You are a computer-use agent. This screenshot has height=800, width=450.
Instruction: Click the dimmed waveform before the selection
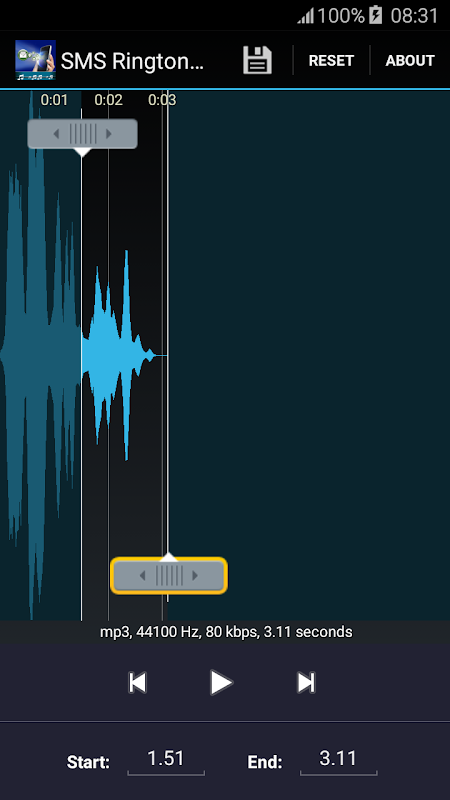coord(41,355)
